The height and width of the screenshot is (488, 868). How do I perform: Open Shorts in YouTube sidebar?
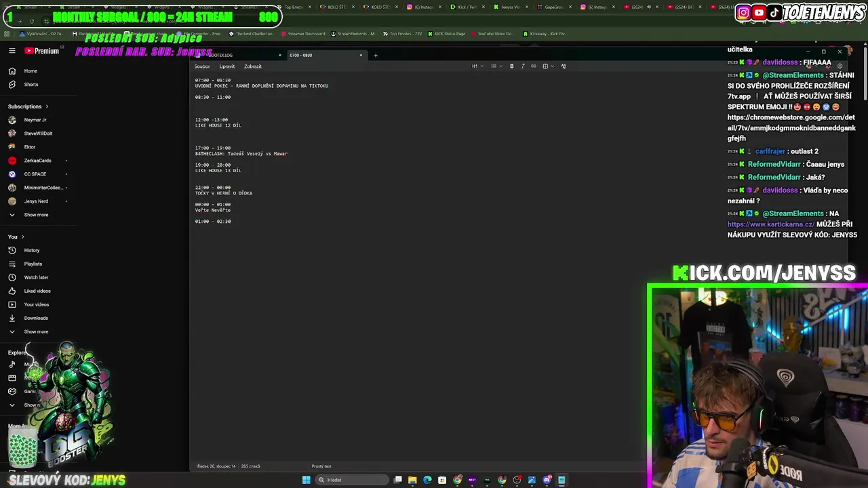tap(31, 84)
